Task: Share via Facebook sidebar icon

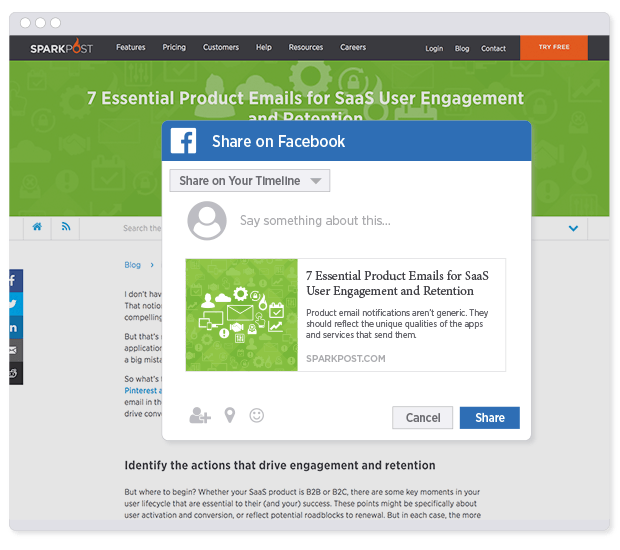Action: coord(16,281)
